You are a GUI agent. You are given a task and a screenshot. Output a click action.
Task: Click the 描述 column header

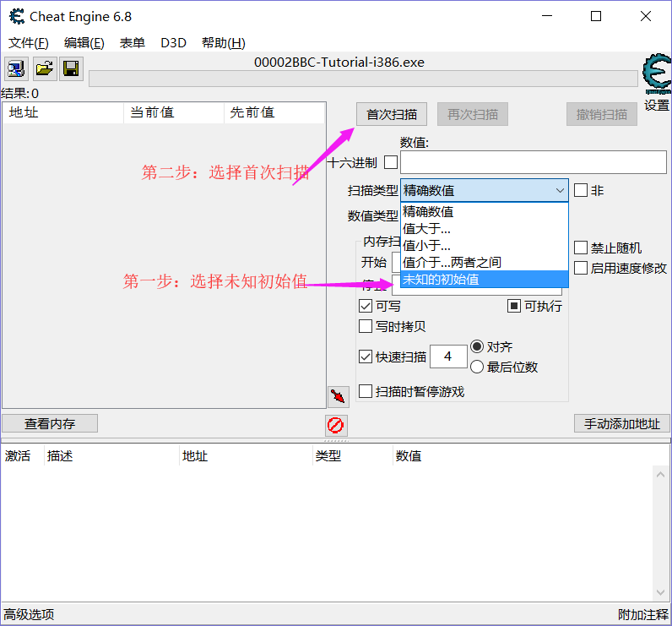(111, 455)
